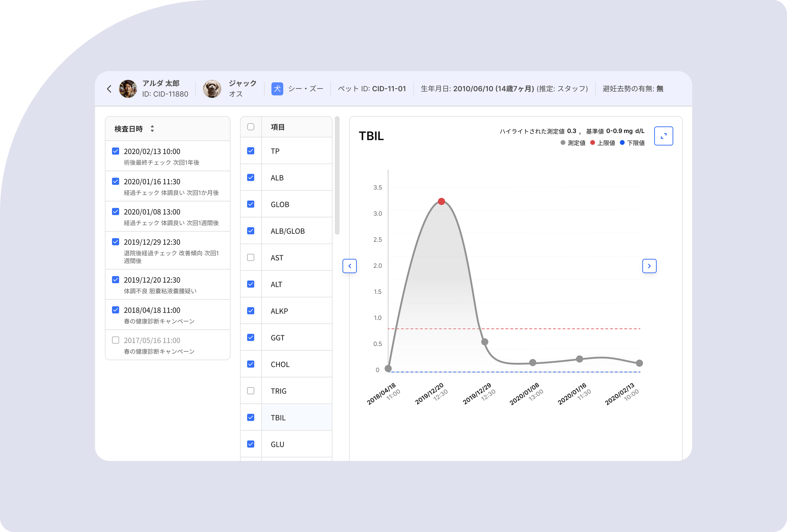Check the AST item checkbox

[x=251, y=257]
